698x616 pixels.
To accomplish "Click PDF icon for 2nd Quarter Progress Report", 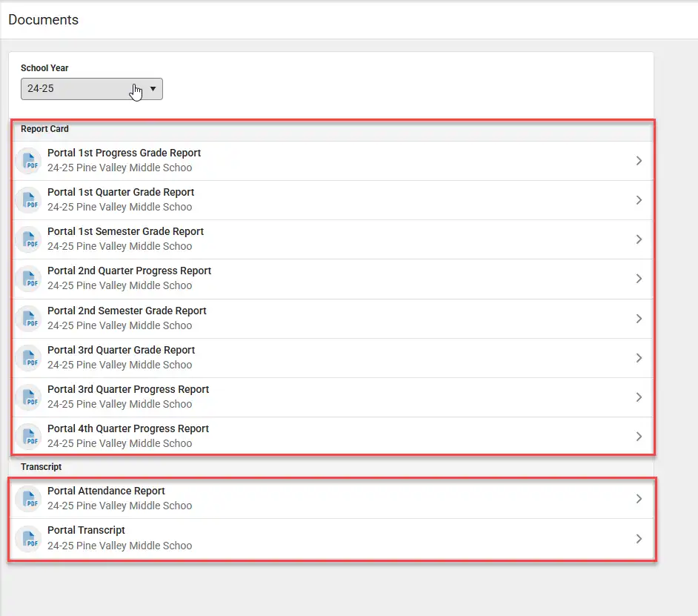I will 29,279.
